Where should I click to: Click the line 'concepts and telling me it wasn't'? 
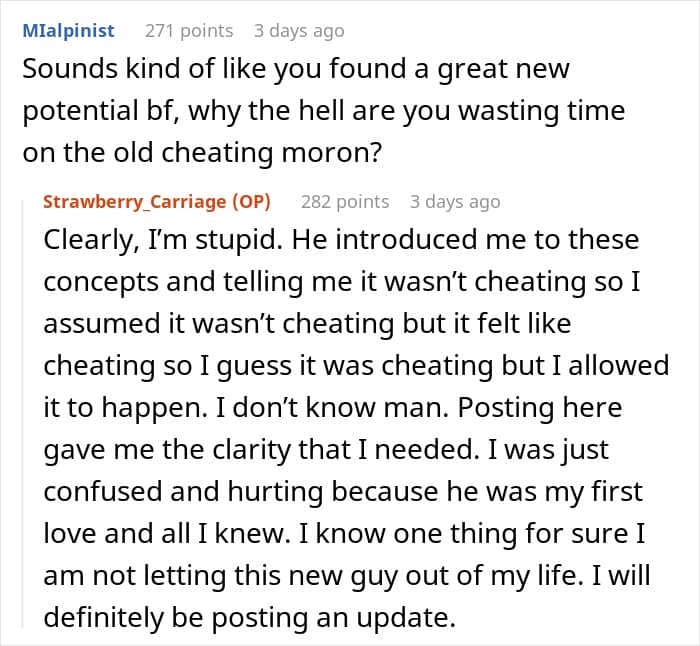pyautogui.click(x=342, y=282)
